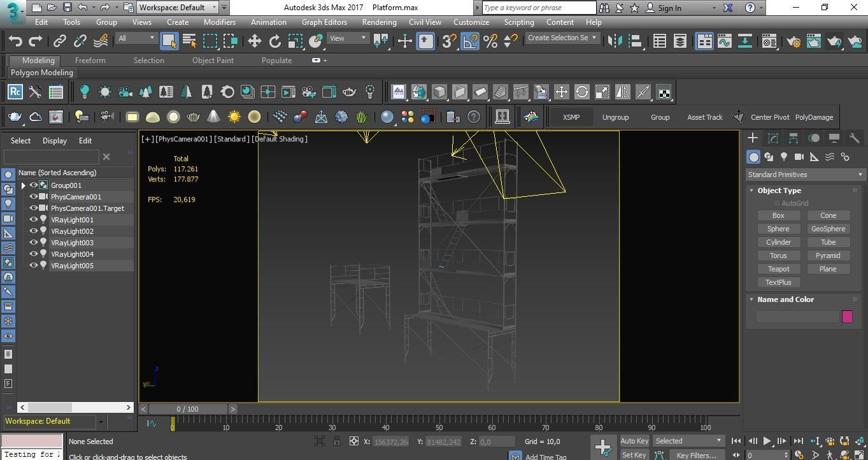Toggle the Angle Snap icon

pyautogui.click(x=469, y=41)
